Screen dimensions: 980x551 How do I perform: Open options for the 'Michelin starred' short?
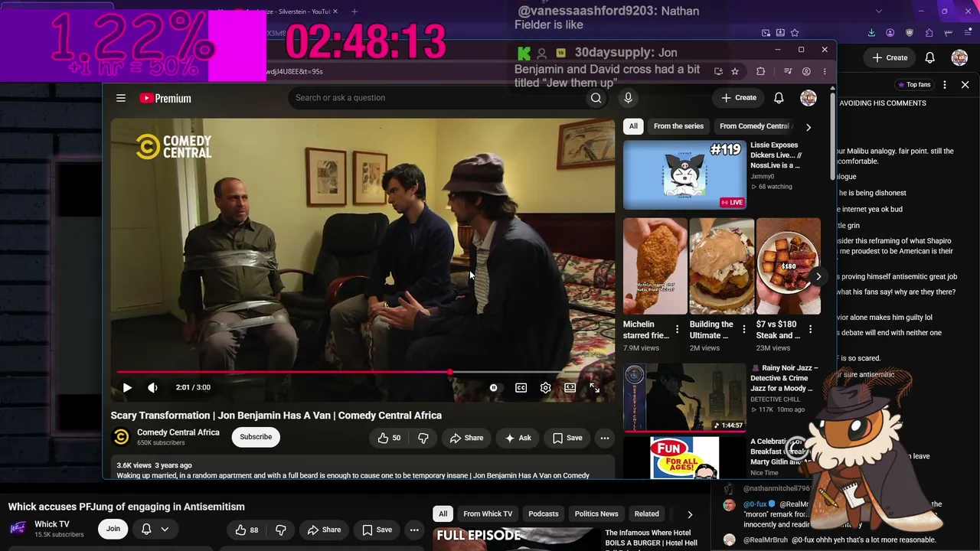677,330
